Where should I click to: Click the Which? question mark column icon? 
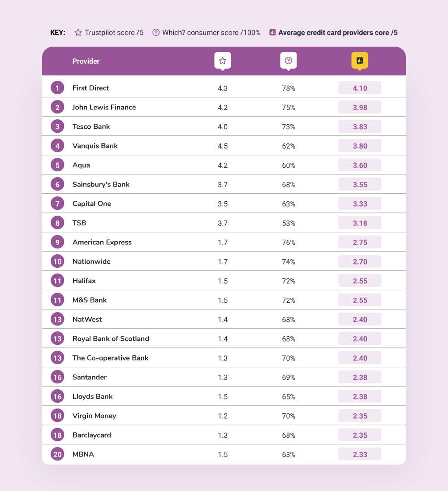coord(289,61)
